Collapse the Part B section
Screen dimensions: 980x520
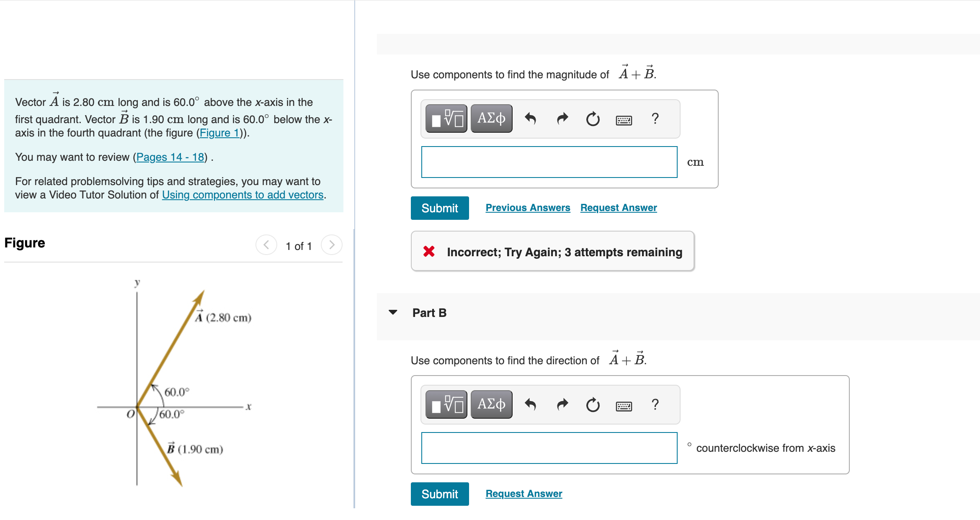393,312
